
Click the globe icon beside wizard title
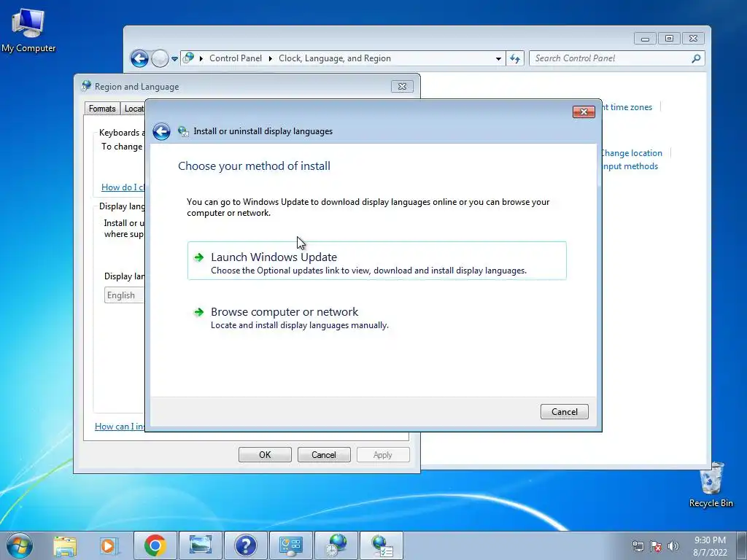183,131
